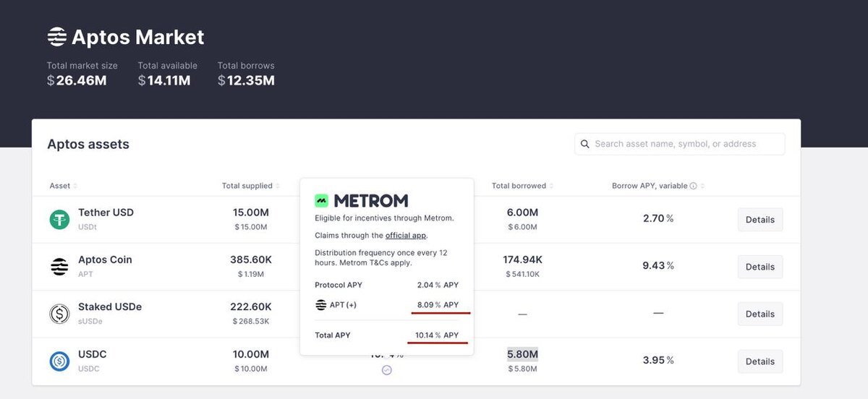Viewport: 868px width, 399px height.
Task: Open Details for Tether USD
Action: 760,220
